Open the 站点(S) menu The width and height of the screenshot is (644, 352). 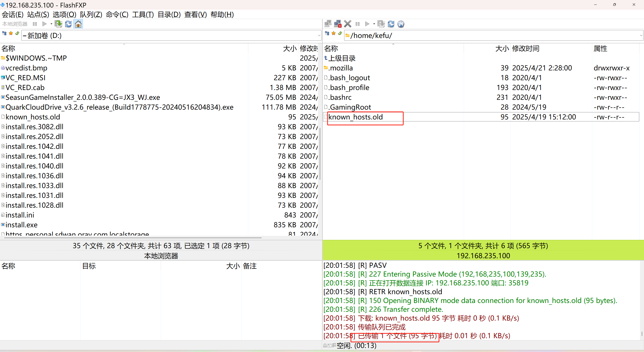tap(38, 15)
